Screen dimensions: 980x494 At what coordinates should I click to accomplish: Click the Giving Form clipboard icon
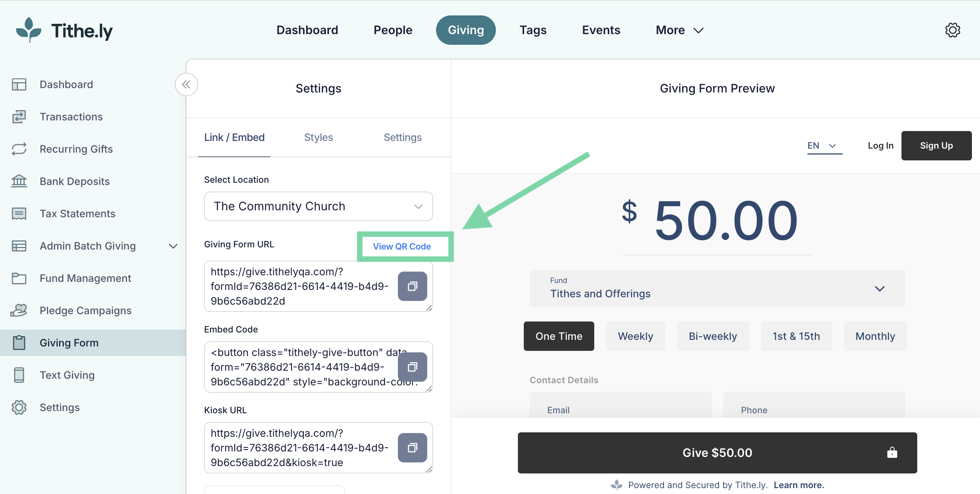(19, 343)
